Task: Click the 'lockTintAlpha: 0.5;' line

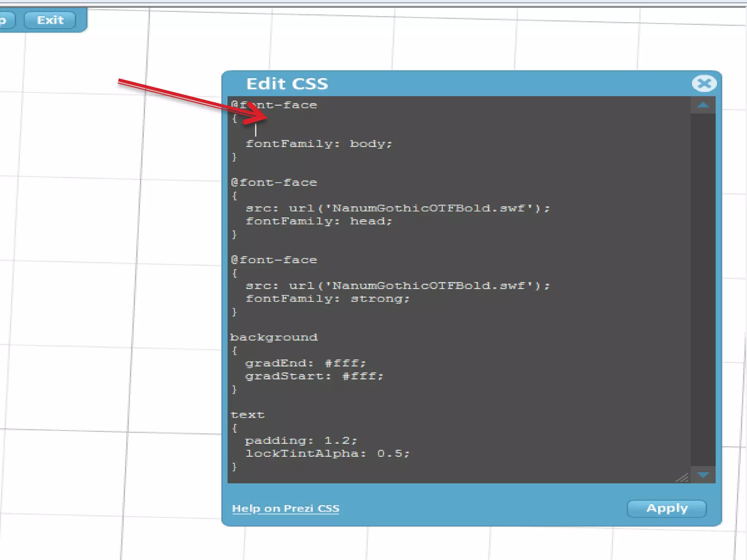Action: (327, 454)
